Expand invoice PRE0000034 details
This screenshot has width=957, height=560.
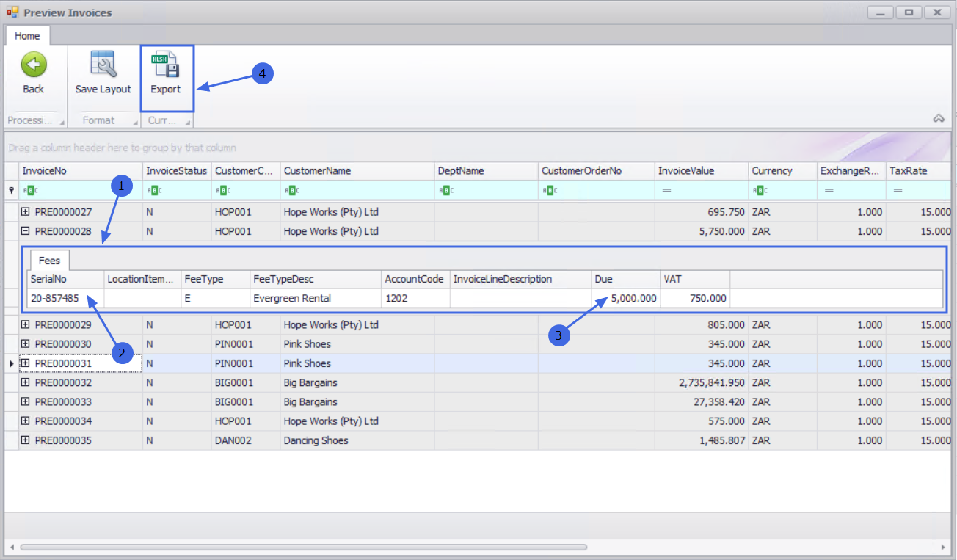(x=26, y=421)
